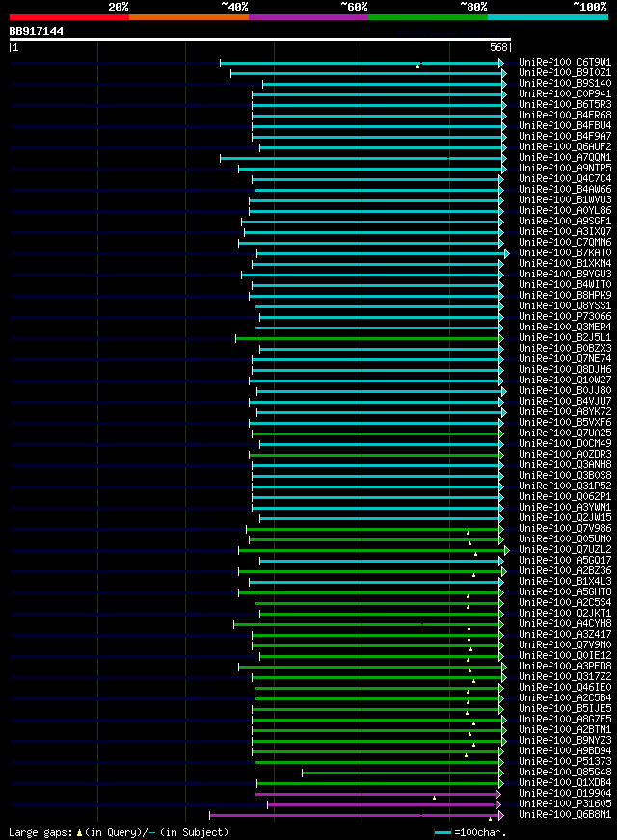Image resolution: width=617 pixels, height=840 pixels.
Task: Click the =100char. scale legend
Action: tap(470, 833)
